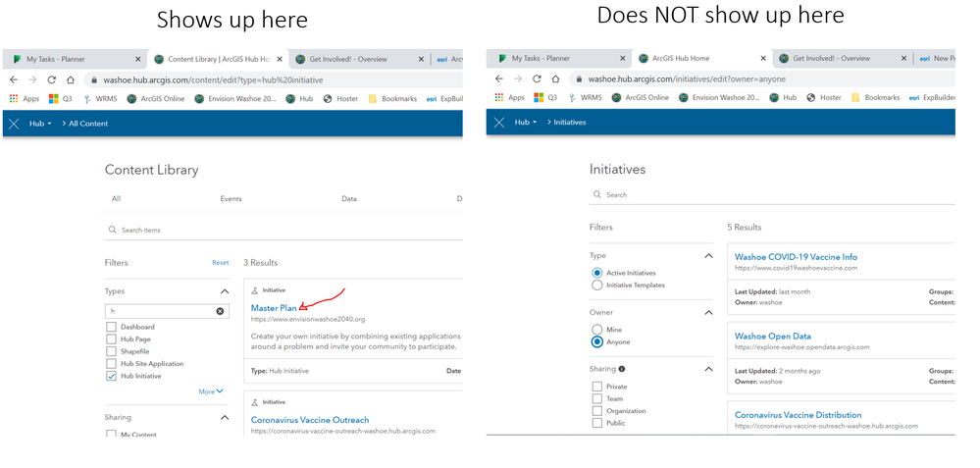Click the home icon in Initiatives browser
This screenshot has width=980, height=468.
(555, 78)
